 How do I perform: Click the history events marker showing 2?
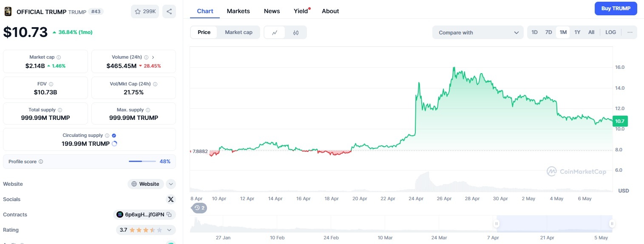click(x=200, y=208)
